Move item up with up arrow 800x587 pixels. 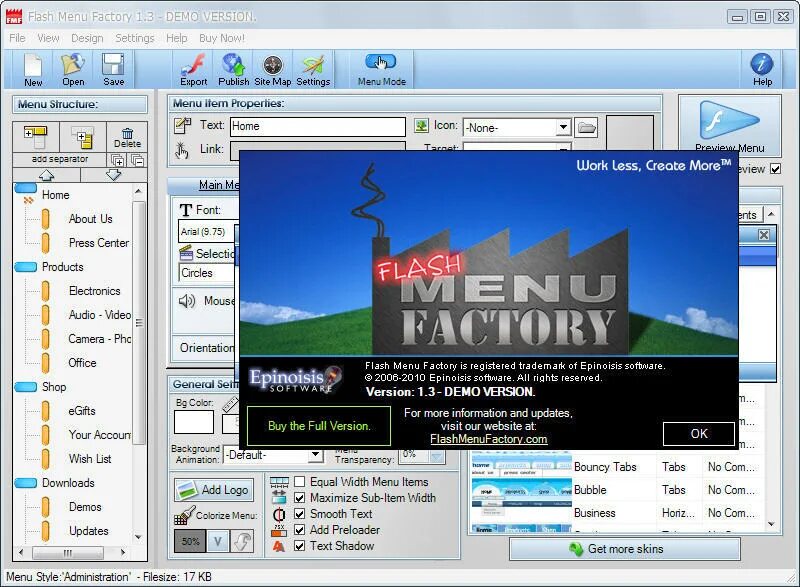pyautogui.click(x=46, y=175)
